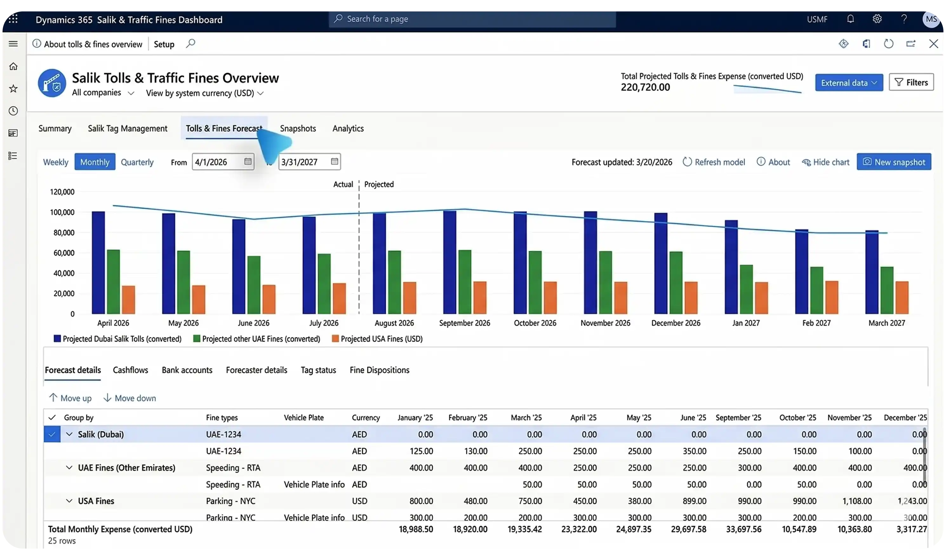Switch forecast period to Weekly
The width and height of the screenshot is (946, 560).
point(56,162)
